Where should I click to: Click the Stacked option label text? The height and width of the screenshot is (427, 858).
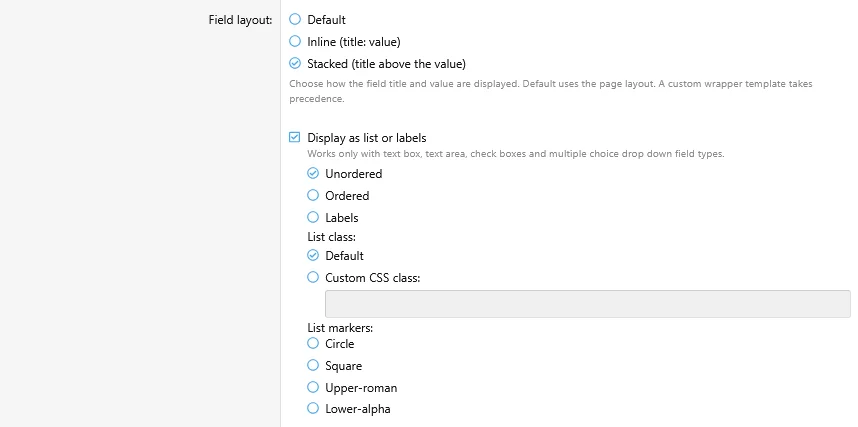coord(386,64)
